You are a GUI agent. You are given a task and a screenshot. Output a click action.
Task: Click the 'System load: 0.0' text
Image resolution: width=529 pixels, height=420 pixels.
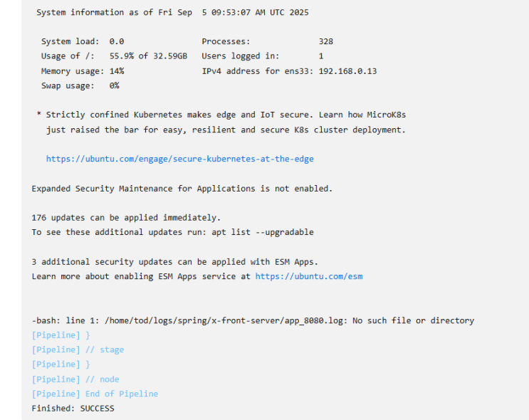pyautogui.click(x=83, y=41)
